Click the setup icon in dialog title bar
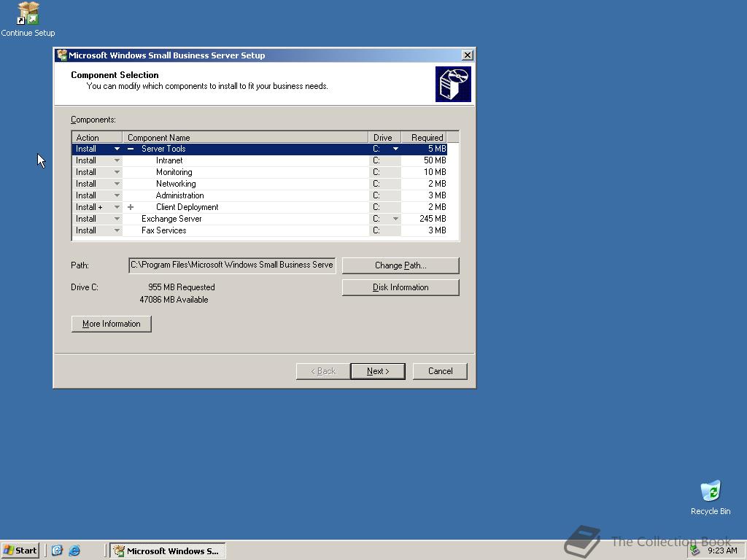Image resolution: width=747 pixels, height=560 pixels. coord(61,55)
